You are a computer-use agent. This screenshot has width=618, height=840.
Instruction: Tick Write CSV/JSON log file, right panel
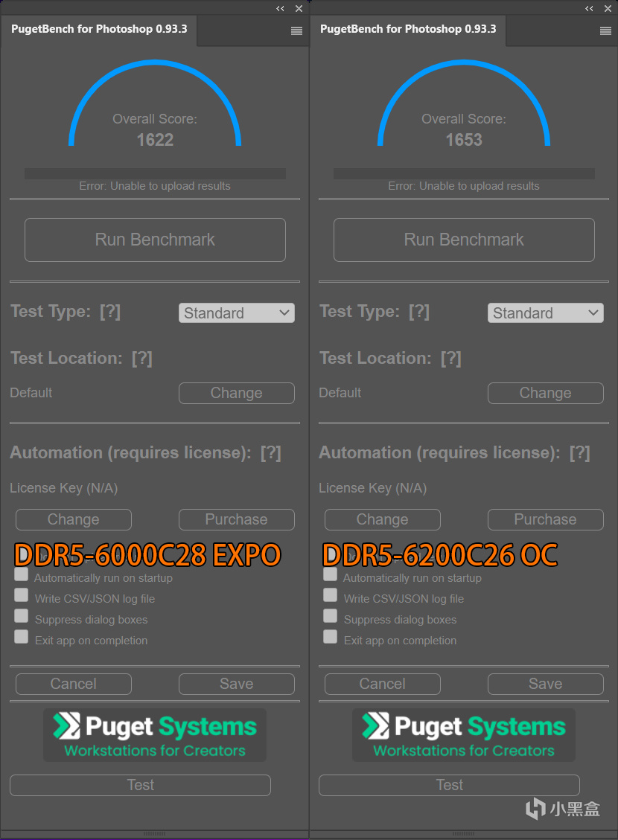tap(330, 595)
